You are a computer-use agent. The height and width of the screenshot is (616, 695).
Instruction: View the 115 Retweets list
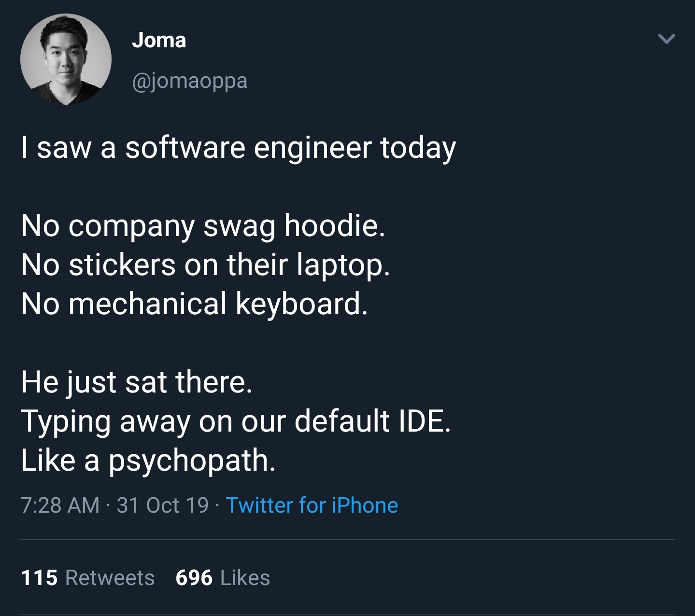[87, 578]
